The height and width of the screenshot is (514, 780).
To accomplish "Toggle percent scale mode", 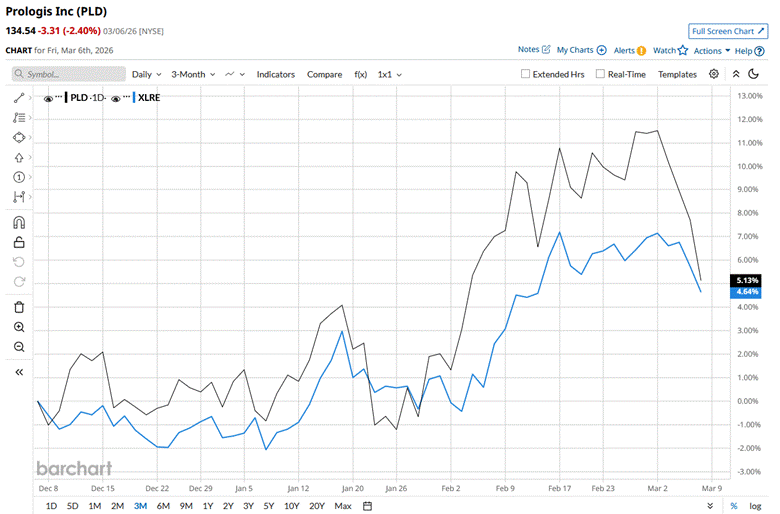I will [x=734, y=506].
